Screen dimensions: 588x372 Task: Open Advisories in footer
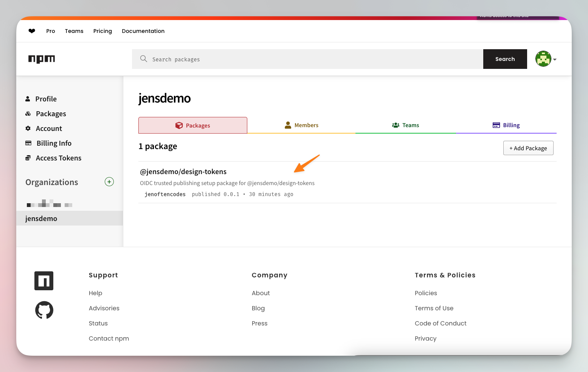(104, 308)
